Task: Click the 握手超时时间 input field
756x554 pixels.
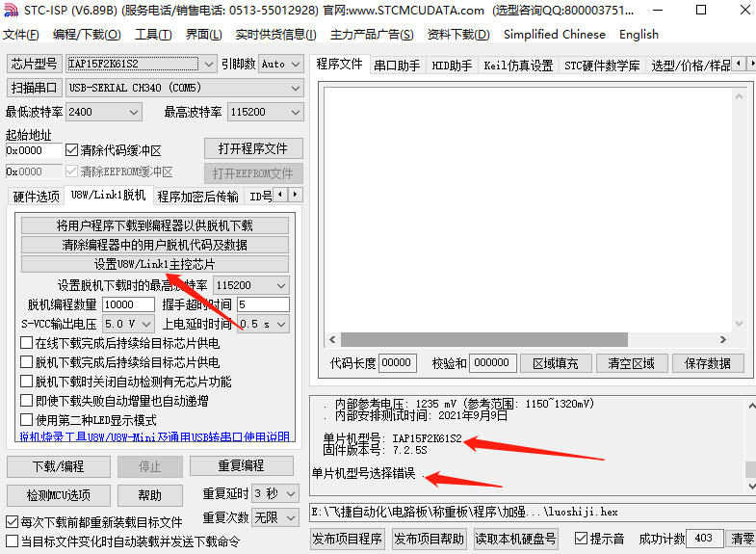Action: tap(263, 304)
